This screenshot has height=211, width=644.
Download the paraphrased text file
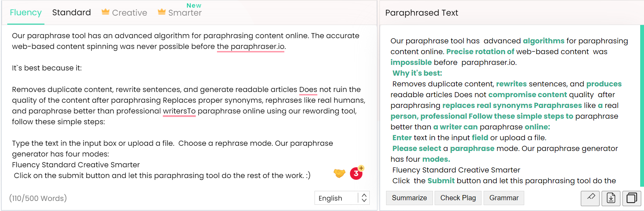[611, 198]
